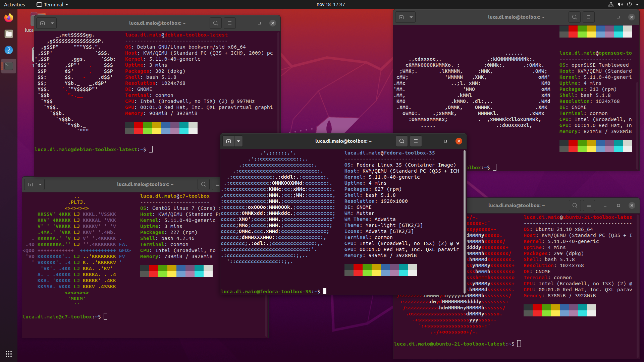Open Help from the dock
The height and width of the screenshot is (362, 644).
point(9,50)
